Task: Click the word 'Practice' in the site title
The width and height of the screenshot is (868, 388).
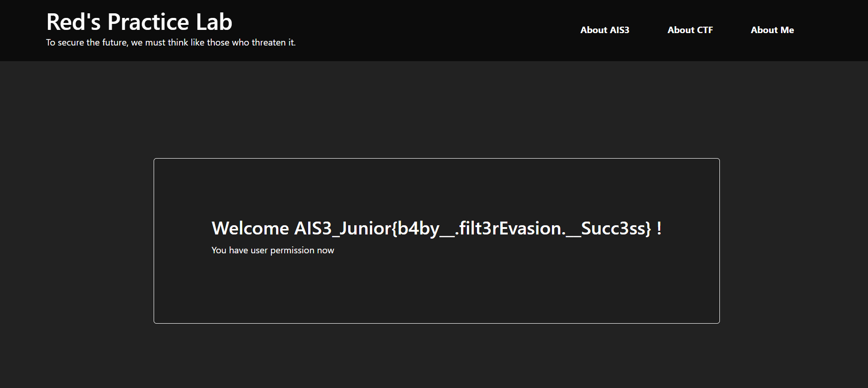Action: click(148, 22)
